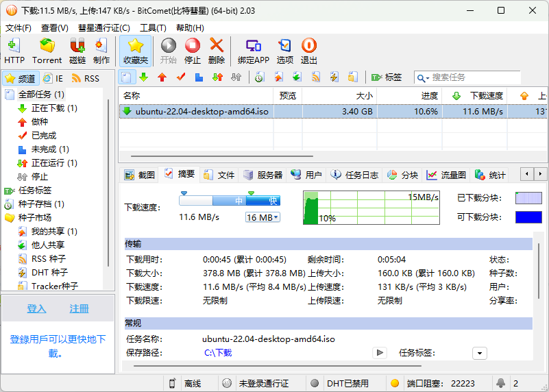Click the 开始 start task icon
Viewport: 549px width, 392px height.
coord(169,51)
